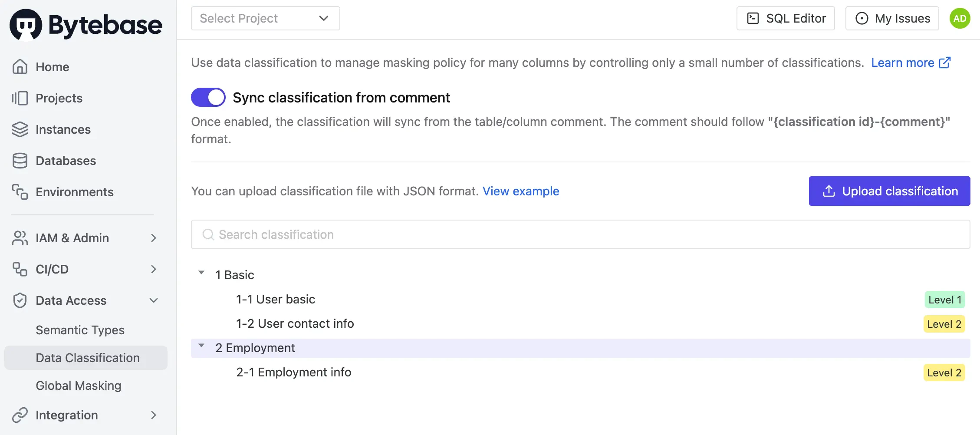
Task: Open the Select Project dropdown
Action: pos(265,18)
